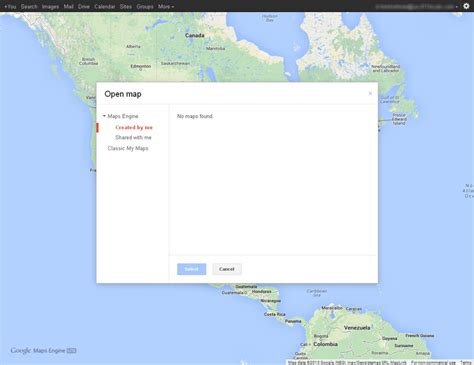Click the Maracaibo map label
Image resolution: width=474 pixels, height=365 pixels.
pos(332,308)
